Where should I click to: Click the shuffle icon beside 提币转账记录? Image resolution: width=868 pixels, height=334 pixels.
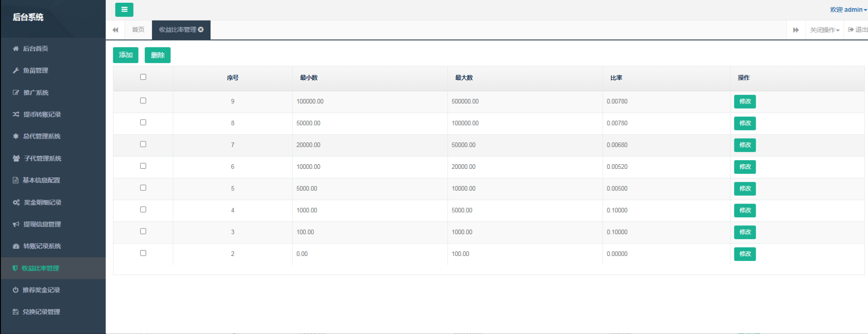click(x=16, y=114)
